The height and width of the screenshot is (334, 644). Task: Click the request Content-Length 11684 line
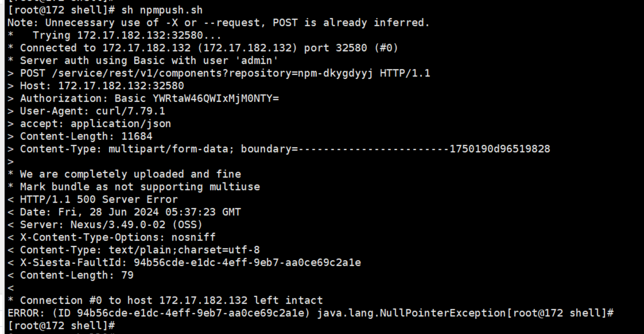point(80,136)
